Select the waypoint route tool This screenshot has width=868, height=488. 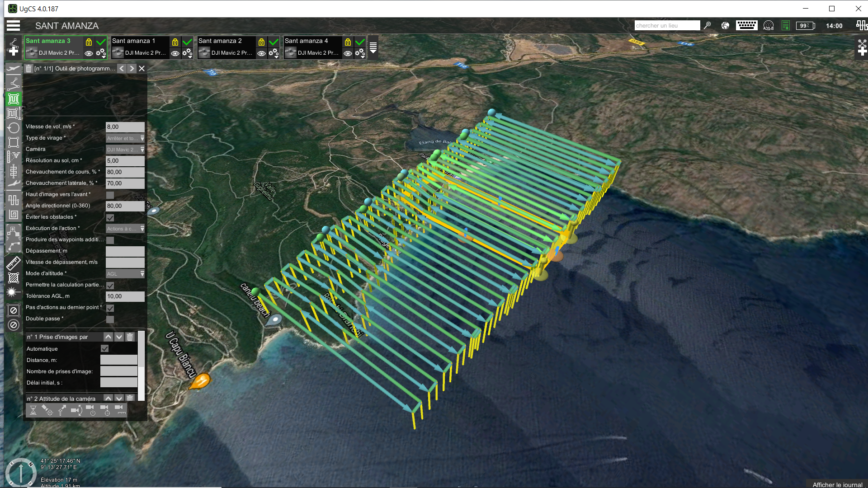pyautogui.click(x=14, y=84)
